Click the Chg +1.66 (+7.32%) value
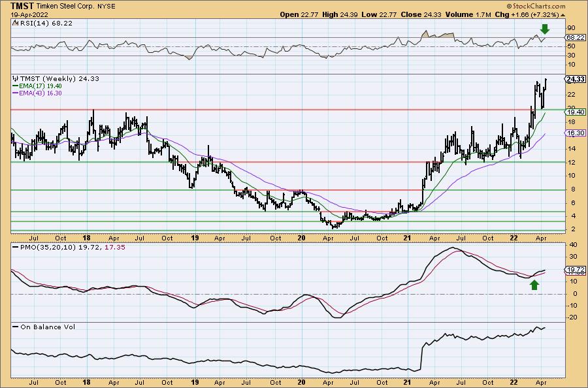 (527, 14)
